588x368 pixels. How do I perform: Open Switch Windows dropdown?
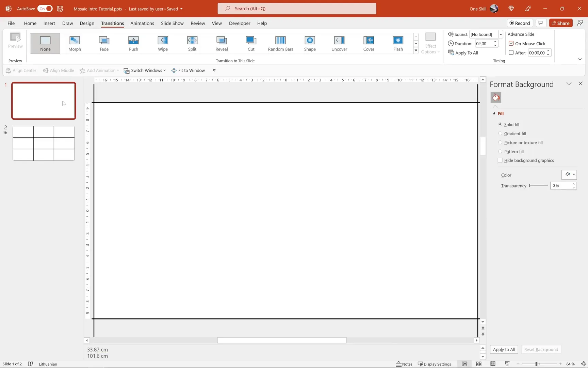tap(145, 71)
